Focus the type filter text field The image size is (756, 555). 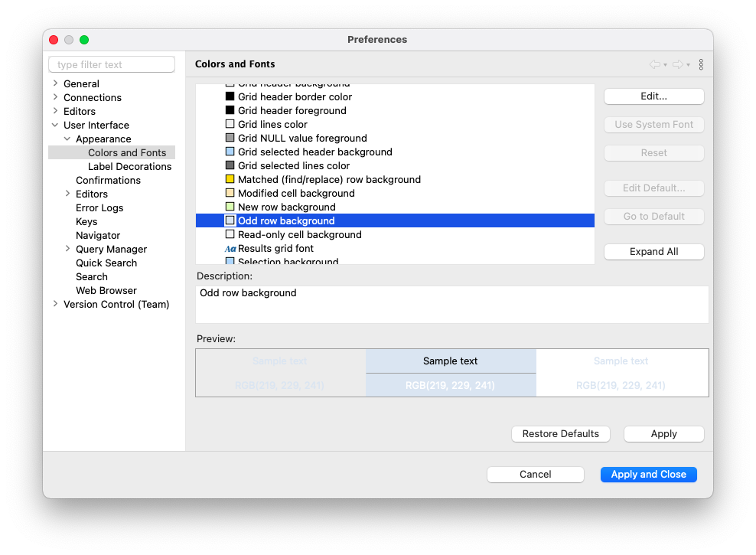pyautogui.click(x=112, y=64)
